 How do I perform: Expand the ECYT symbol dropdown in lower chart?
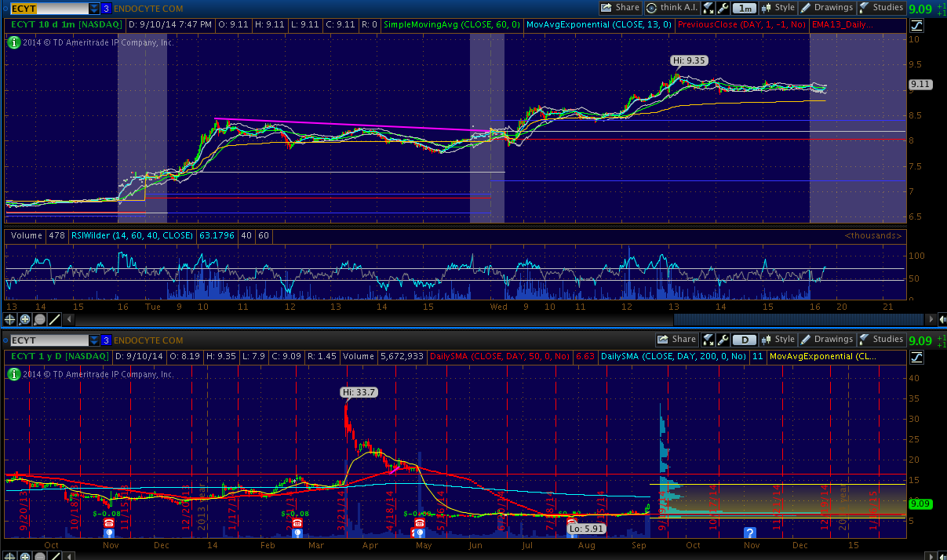(94, 340)
